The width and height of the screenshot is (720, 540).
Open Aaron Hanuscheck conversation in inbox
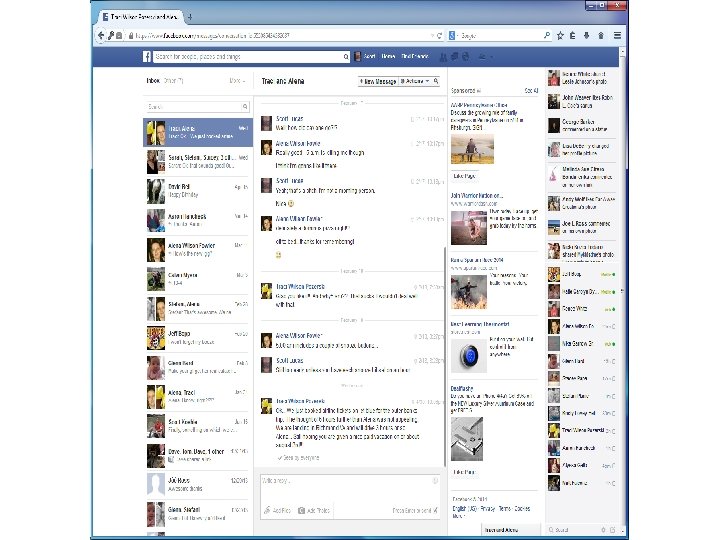pos(198,220)
